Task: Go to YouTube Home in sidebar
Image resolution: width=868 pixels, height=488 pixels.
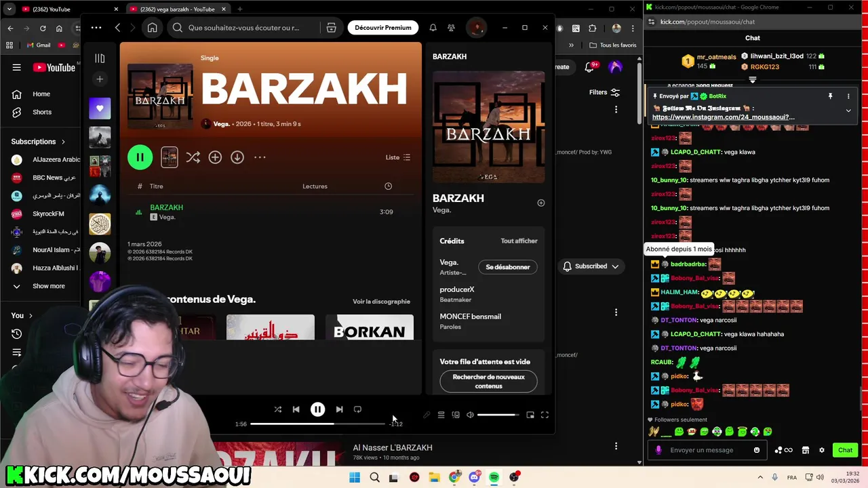Action: click(x=41, y=94)
